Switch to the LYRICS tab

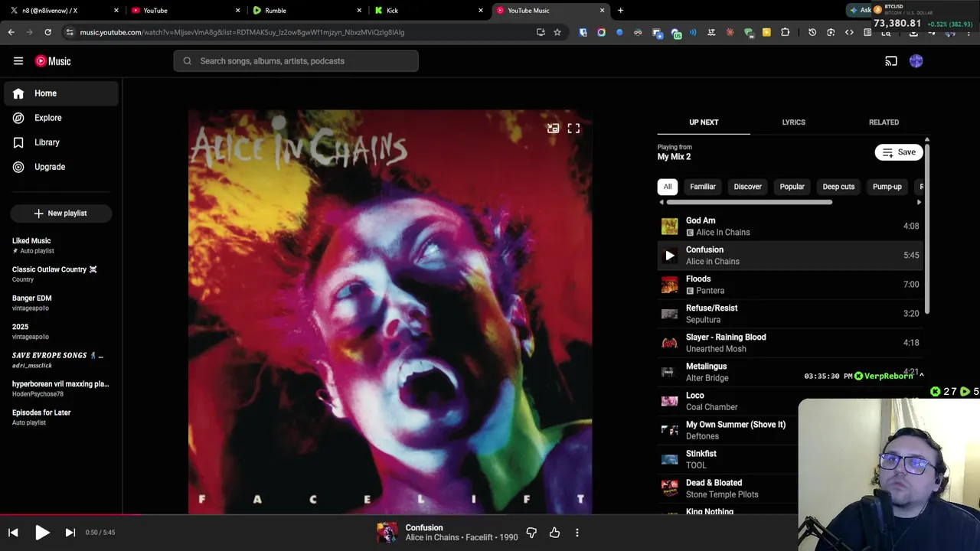click(793, 122)
